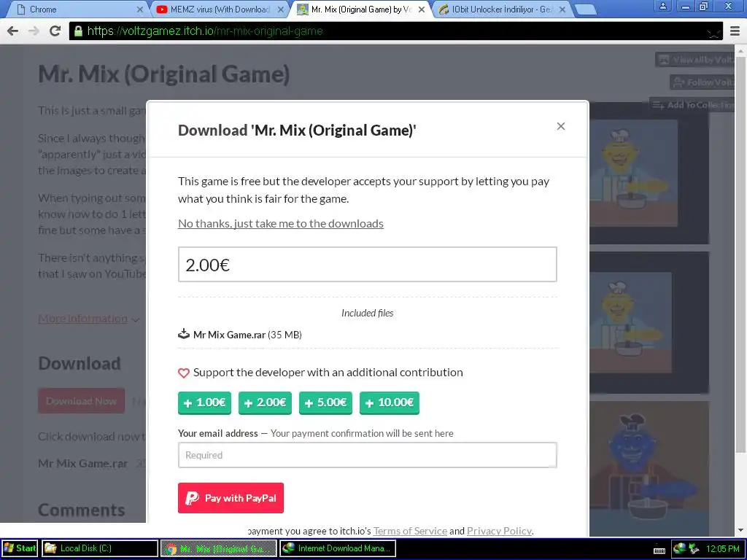Click the page scrollbar down arrow
This screenshot has height=560, width=747.
(x=741, y=530)
